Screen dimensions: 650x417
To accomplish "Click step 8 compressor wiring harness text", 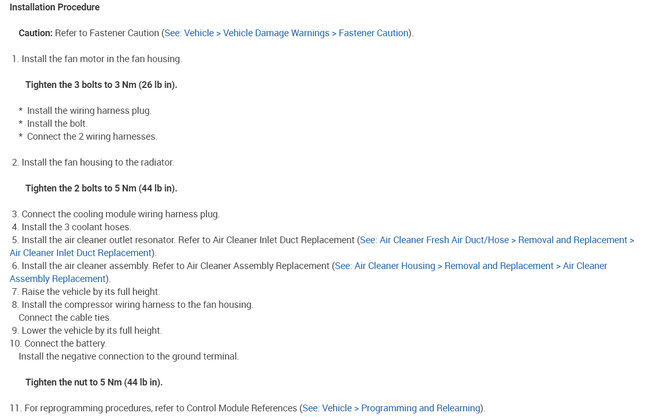I will [136, 304].
